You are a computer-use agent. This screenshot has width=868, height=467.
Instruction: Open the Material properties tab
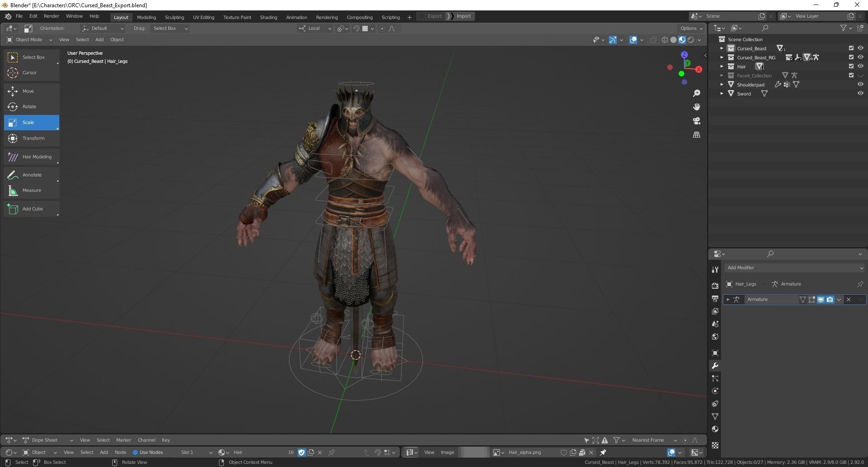tap(715, 429)
